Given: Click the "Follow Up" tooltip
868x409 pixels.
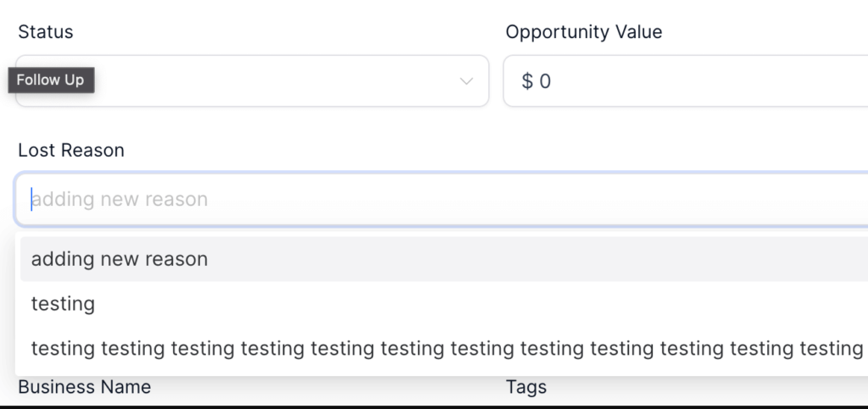Looking at the screenshot, I should tap(51, 80).
